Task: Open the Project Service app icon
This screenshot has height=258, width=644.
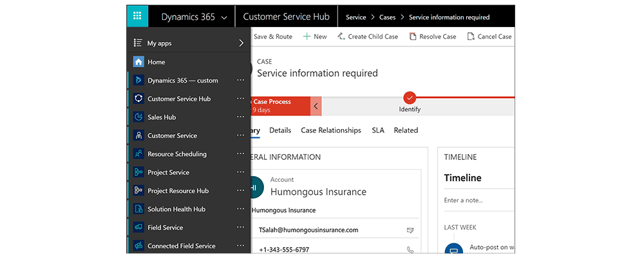Action: (x=138, y=172)
